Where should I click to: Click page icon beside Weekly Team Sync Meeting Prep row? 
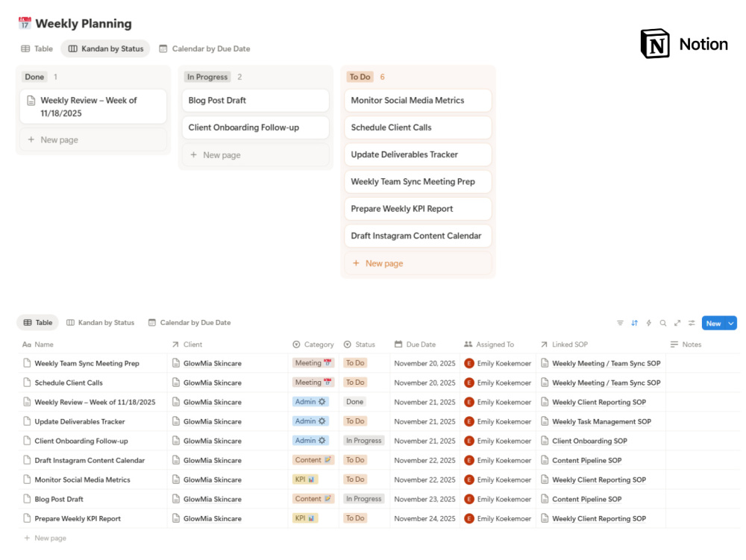(27, 363)
